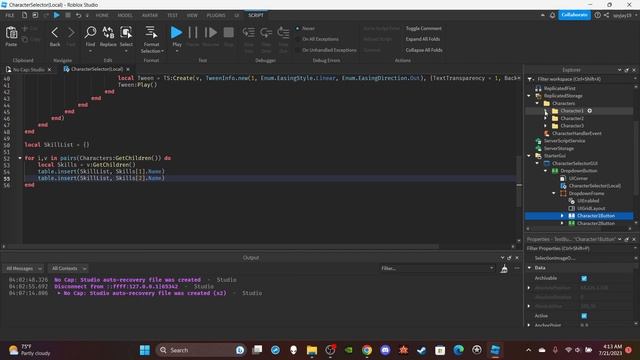Select the CharacterHandlerEvent item

(576, 133)
